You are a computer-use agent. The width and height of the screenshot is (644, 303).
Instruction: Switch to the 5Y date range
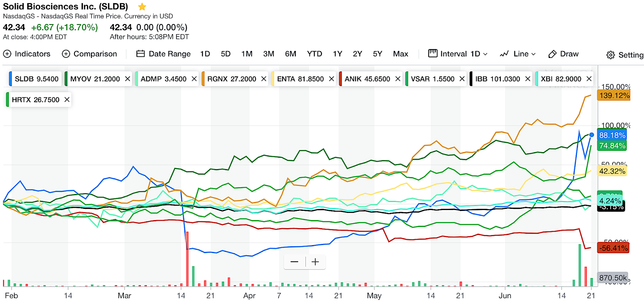378,54
